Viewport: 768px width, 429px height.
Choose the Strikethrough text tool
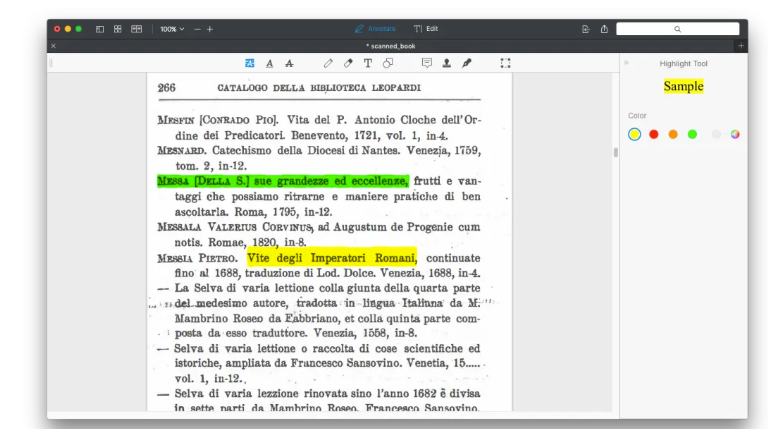tap(290, 63)
